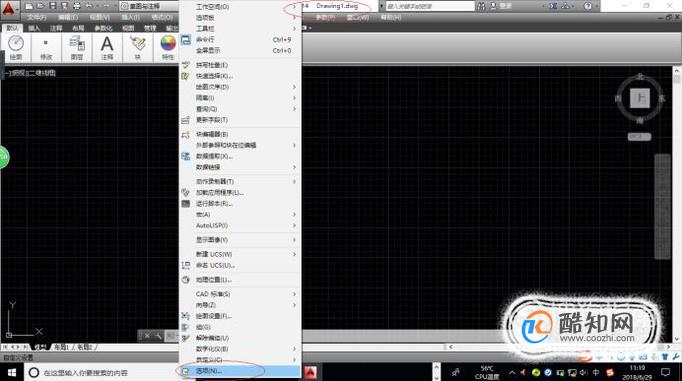Open the Windows notification center icon
The width and height of the screenshot is (682, 381).
[665, 373]
